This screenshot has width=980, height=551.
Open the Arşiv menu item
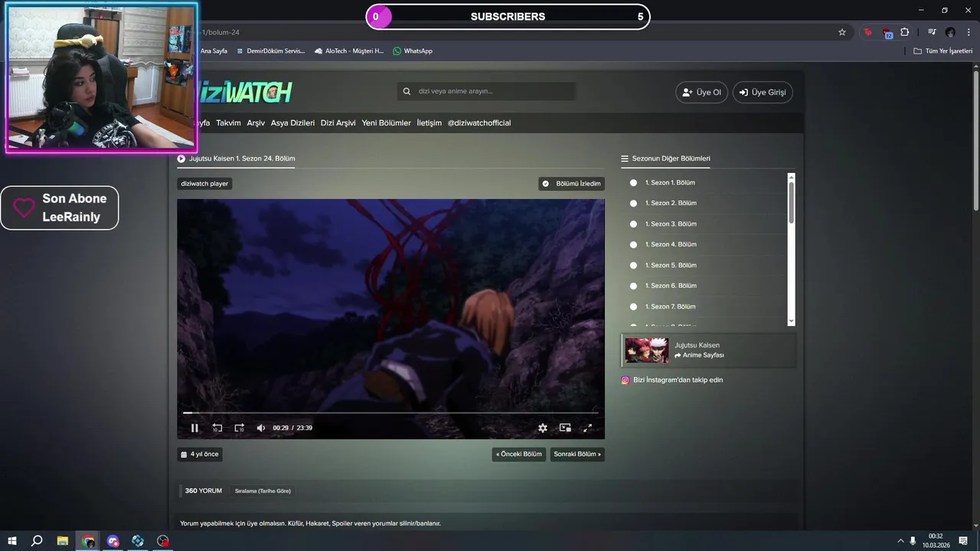[x=256, y=123]
